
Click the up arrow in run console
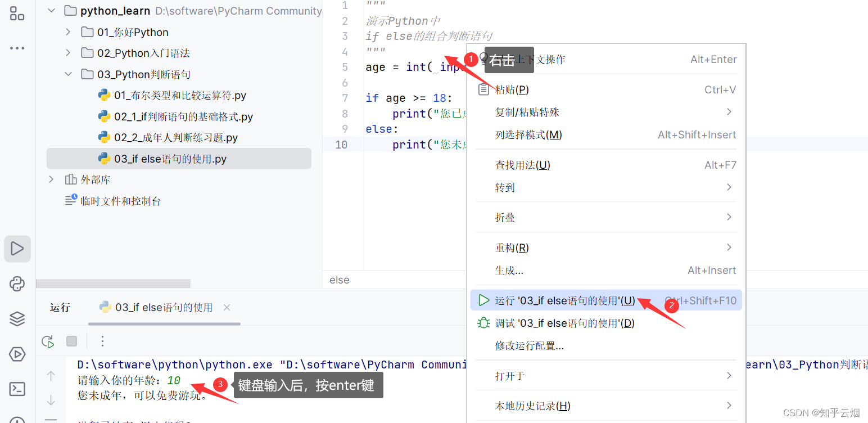coord(51,376)
